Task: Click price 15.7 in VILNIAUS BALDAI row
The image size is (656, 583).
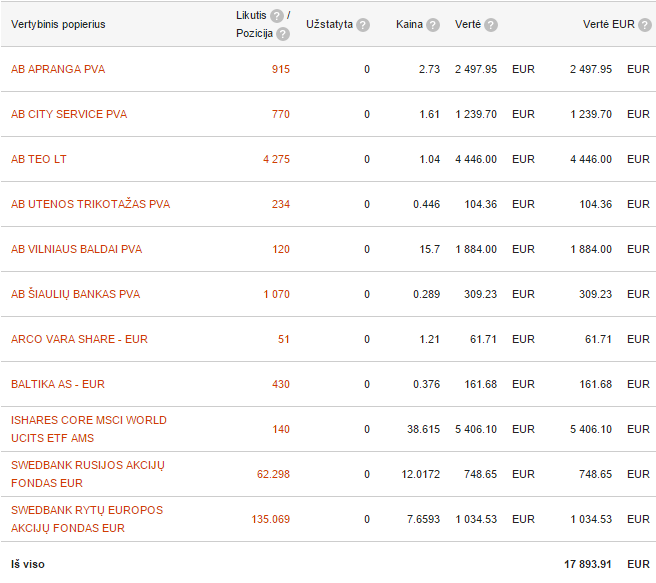Action: point(430,249)
